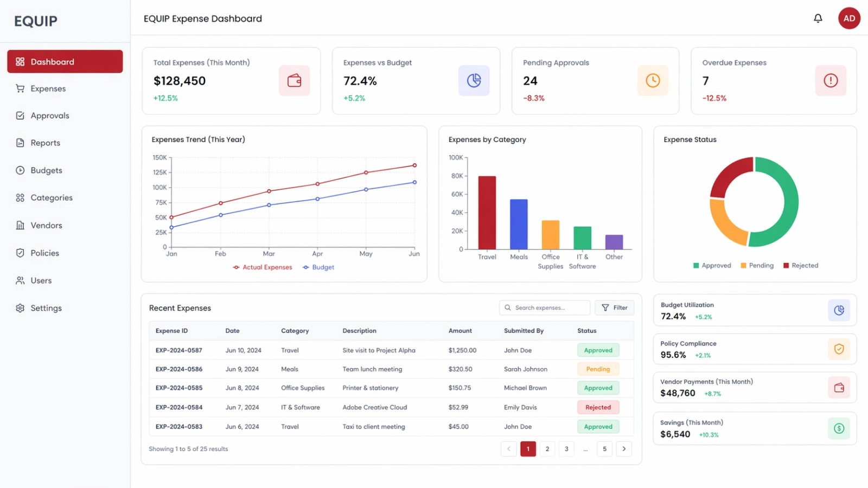Click the wallet icon in Total Expenses card
Screen dimensions: 868x488
[294, 81]
